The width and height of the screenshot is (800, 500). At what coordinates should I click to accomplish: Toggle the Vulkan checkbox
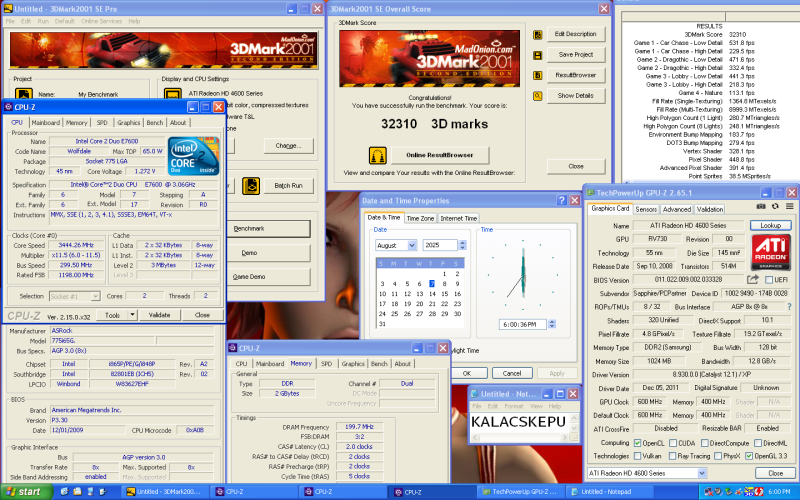point(637,456)
